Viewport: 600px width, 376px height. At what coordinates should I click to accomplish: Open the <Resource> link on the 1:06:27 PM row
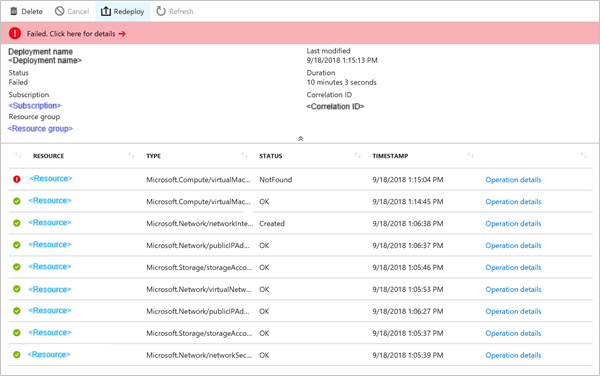coord(50,311)
